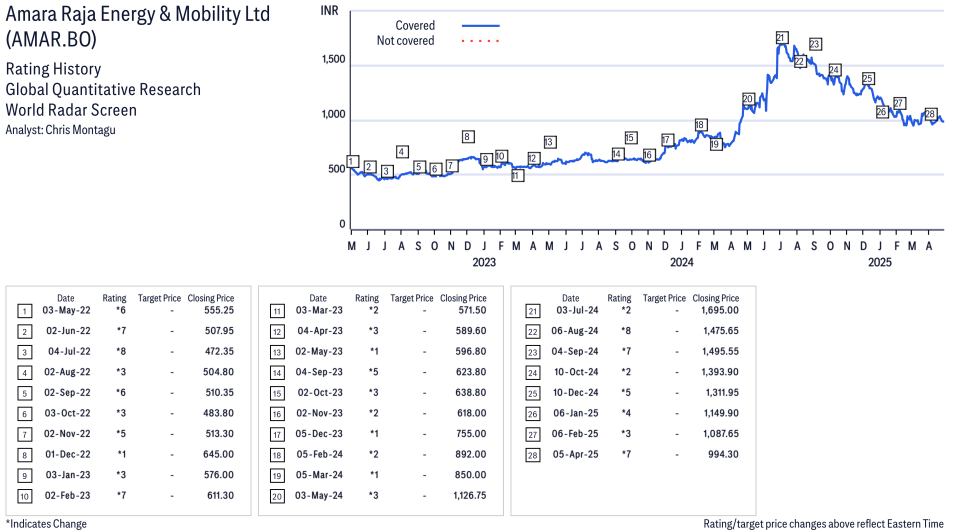Click the red dotted Not covered legend line
The height and width of the screenshot is (530, 955).
pos(481,41)
